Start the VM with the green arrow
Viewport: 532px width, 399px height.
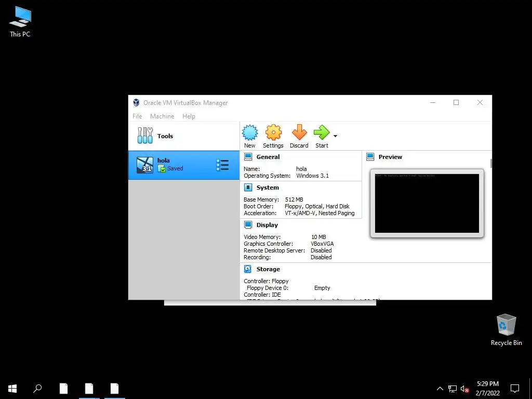pyautogui.click(x=321, y=132)
